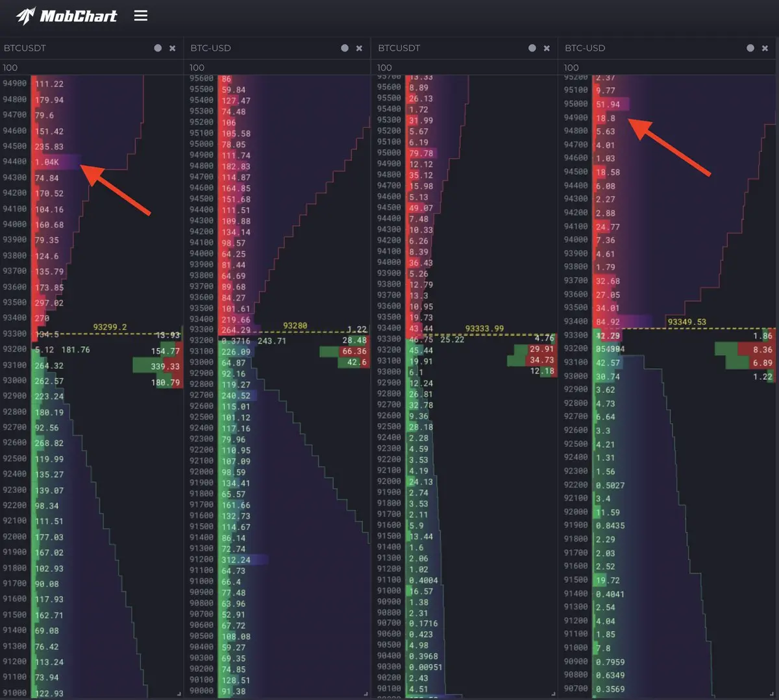
Task: Open the hamburger menu next to MobChart
Action: (x=141, y=16)
